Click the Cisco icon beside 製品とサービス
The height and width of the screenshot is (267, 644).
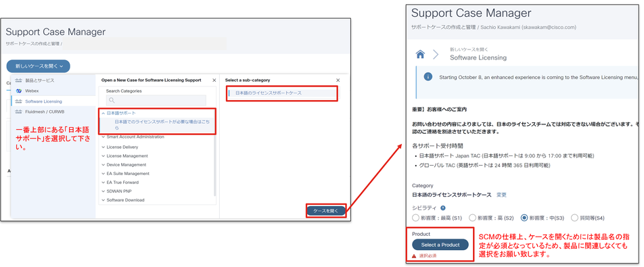(x=18, y=80)
